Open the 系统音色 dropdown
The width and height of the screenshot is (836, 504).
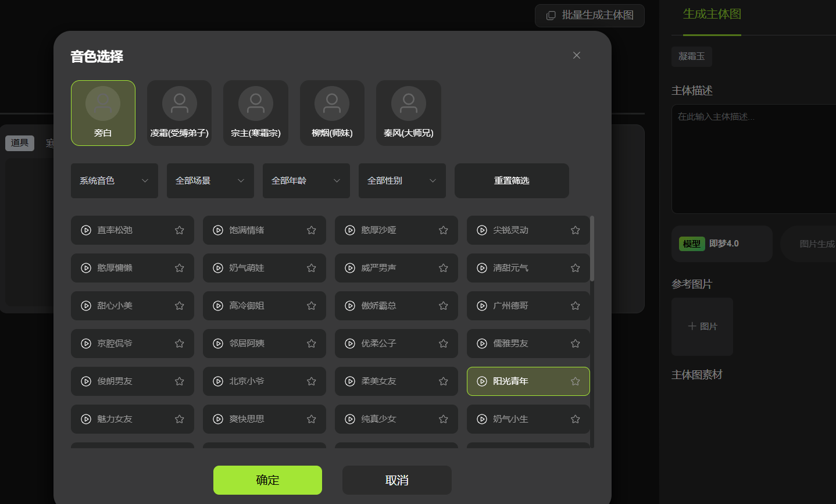point(115,181)
